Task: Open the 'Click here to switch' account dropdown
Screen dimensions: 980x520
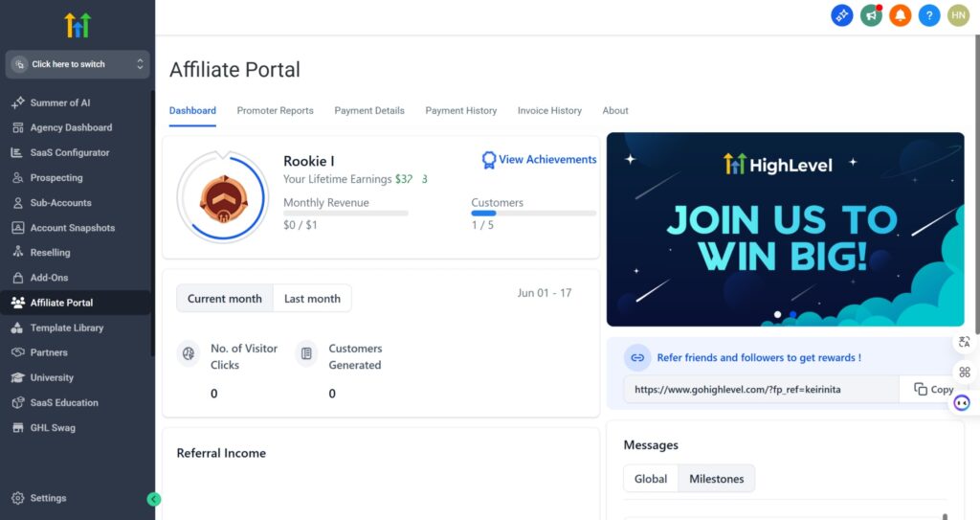Action: (x=78, y=64)
